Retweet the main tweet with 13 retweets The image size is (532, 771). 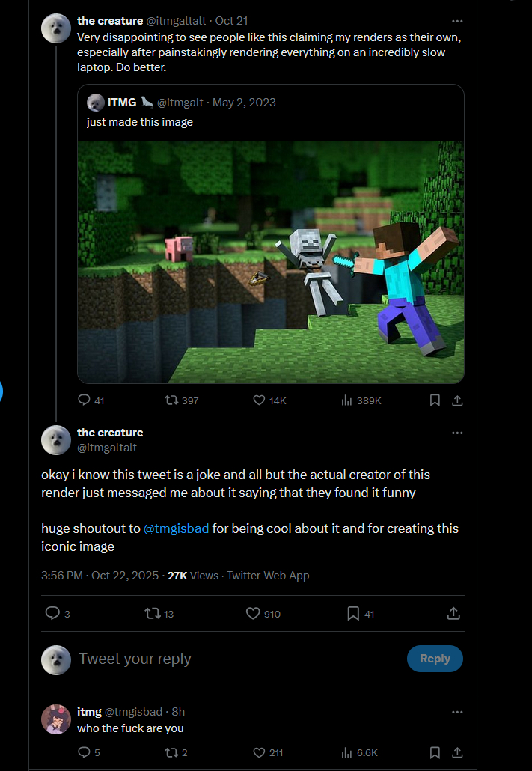click(x=152, y=614)
